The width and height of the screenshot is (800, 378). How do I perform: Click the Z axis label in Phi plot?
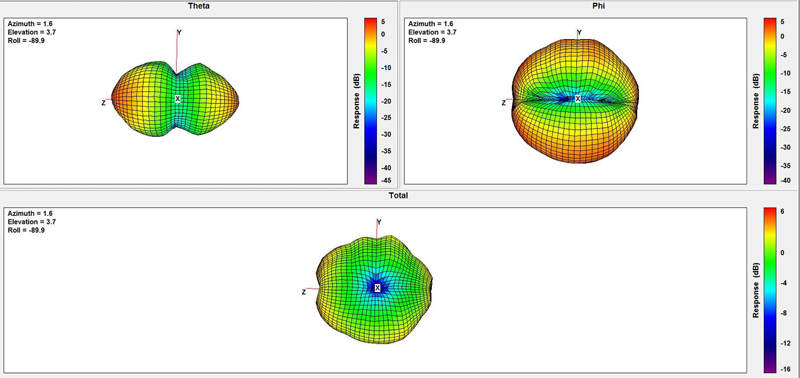[504, 103]
